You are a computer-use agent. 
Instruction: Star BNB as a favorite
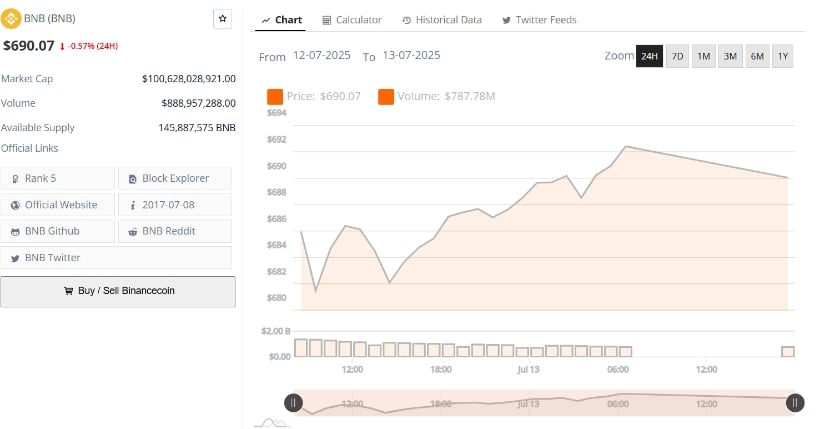pyautogui.click(x=223, y=18)
